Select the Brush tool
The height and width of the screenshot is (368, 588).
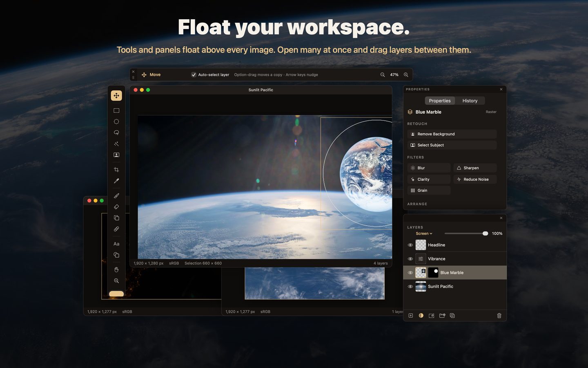[x=116, y=196]
